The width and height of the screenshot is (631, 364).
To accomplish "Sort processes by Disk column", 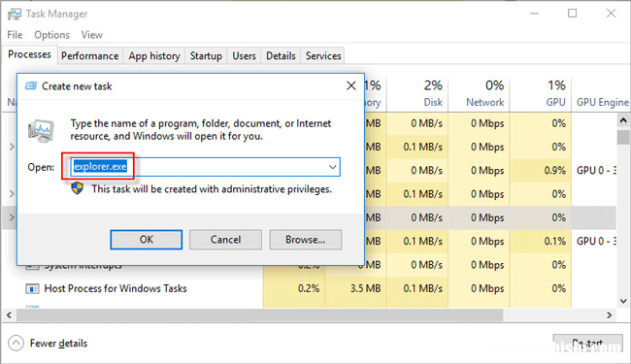I will point(417,93).
